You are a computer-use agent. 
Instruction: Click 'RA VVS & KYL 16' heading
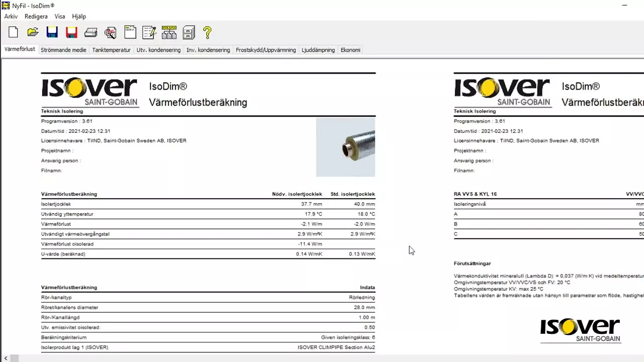coord(475,194)
